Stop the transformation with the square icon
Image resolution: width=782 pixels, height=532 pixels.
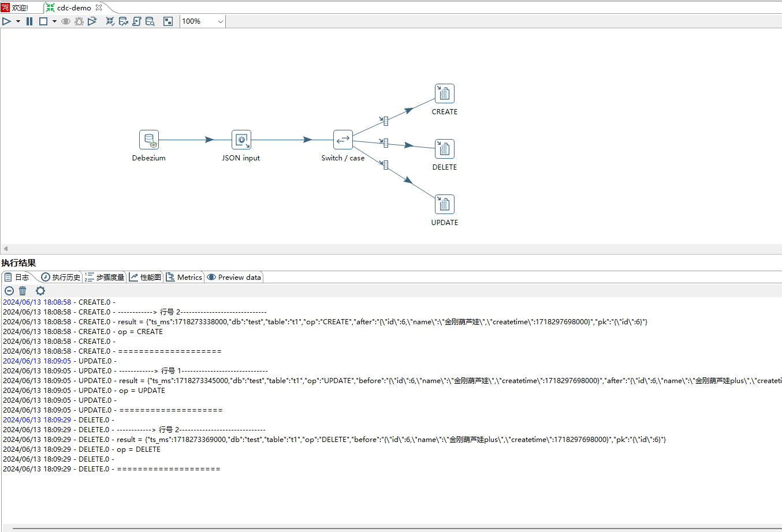click(43, 21)
